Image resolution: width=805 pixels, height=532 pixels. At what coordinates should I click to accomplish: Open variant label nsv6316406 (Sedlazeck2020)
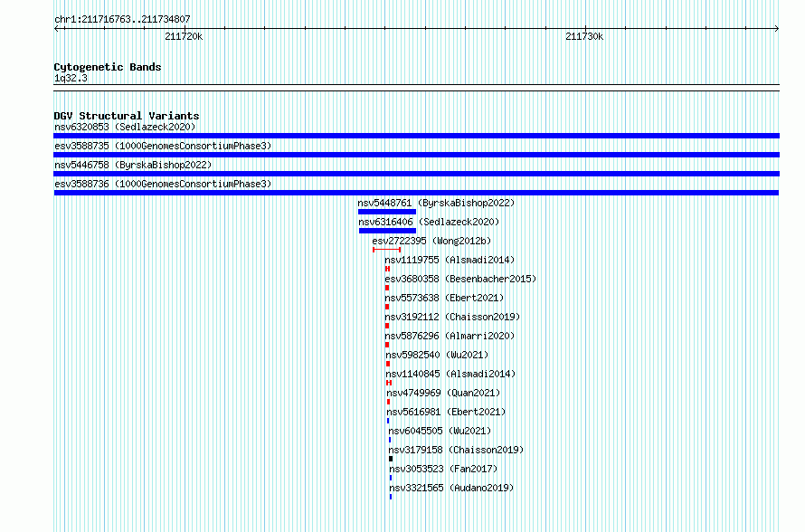click(429, 222)
